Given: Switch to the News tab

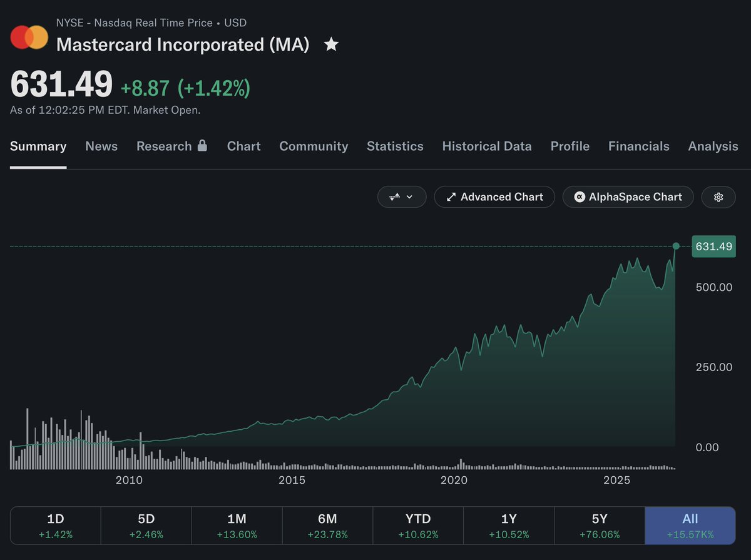Looking at the screenshot, I should [101, 146].
